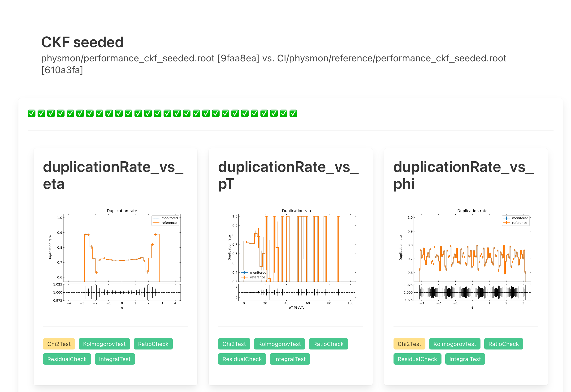Click the KolmogorovTest badge under duplicationRate_vs_eta
The width and height of the screenshot is (571, 392).
(x=104, y=344)
